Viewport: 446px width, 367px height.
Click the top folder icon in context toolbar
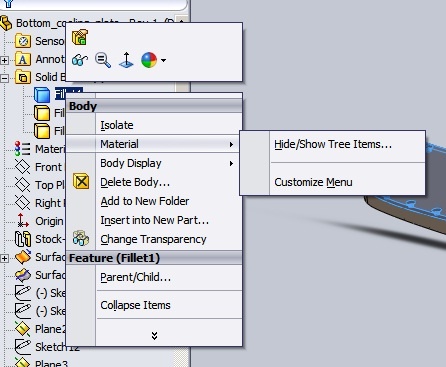tap(80, 37)
